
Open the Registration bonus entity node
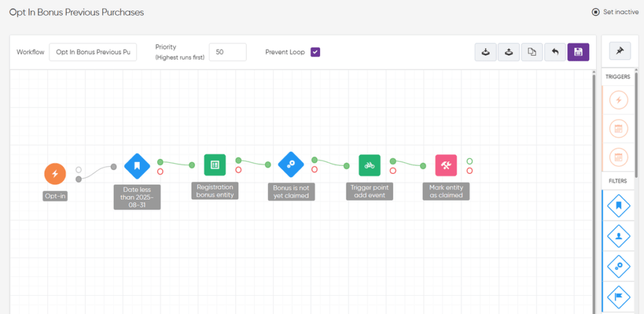(x=215, y=165)
